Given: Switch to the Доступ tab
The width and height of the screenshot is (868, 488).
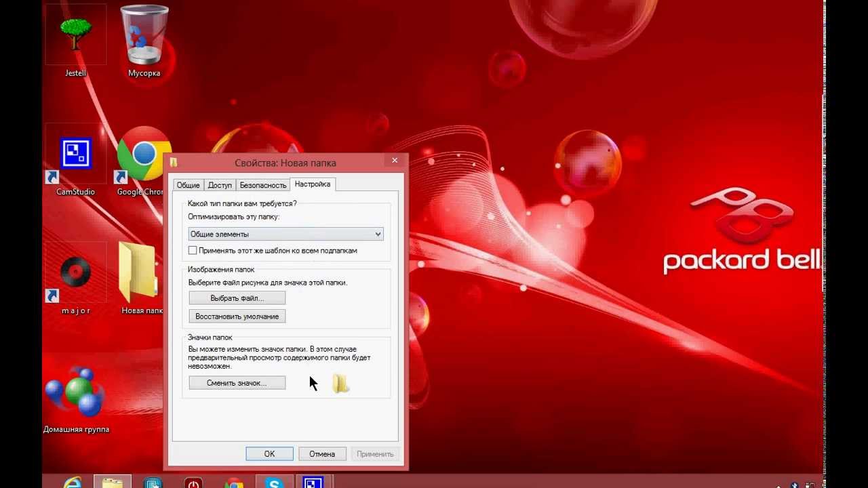Looking at the screenshot, I should tap(220, 185).
